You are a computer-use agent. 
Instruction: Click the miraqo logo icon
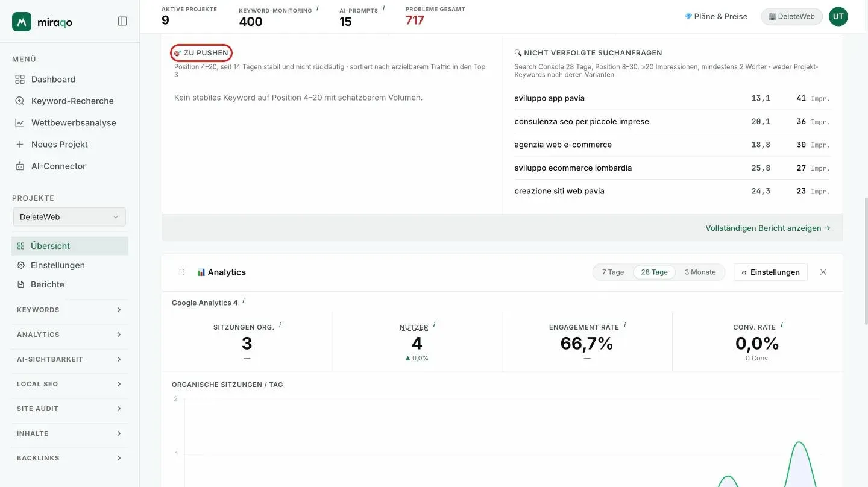tap(22, 22)
